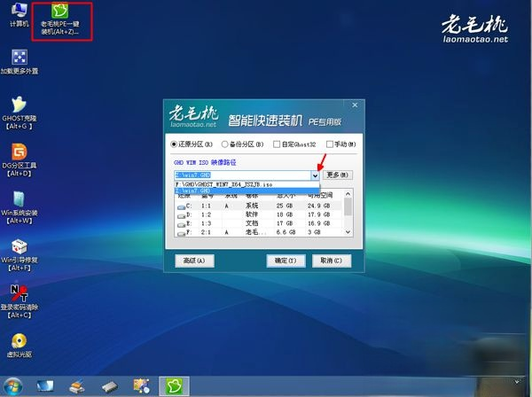
Task: Click the 可用空间 column header
Action: coord(320,196)
